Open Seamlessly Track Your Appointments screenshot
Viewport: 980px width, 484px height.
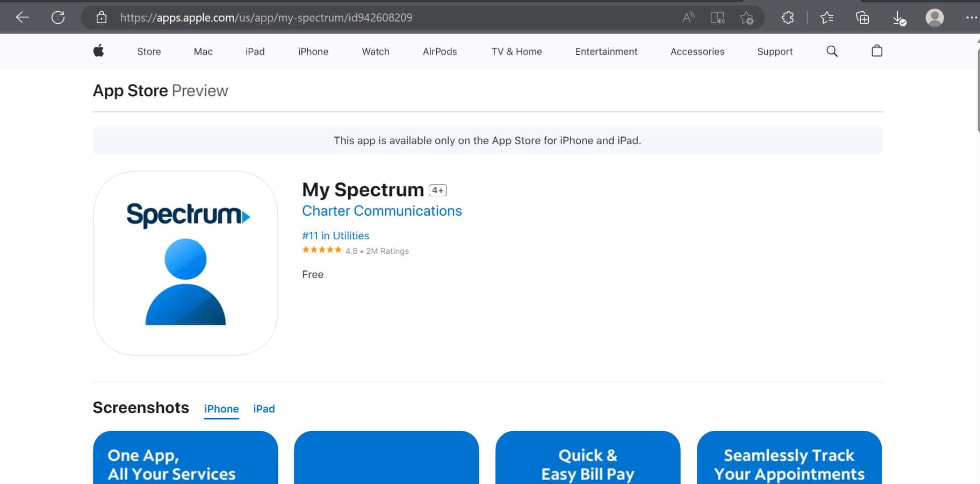coord(789,457)
